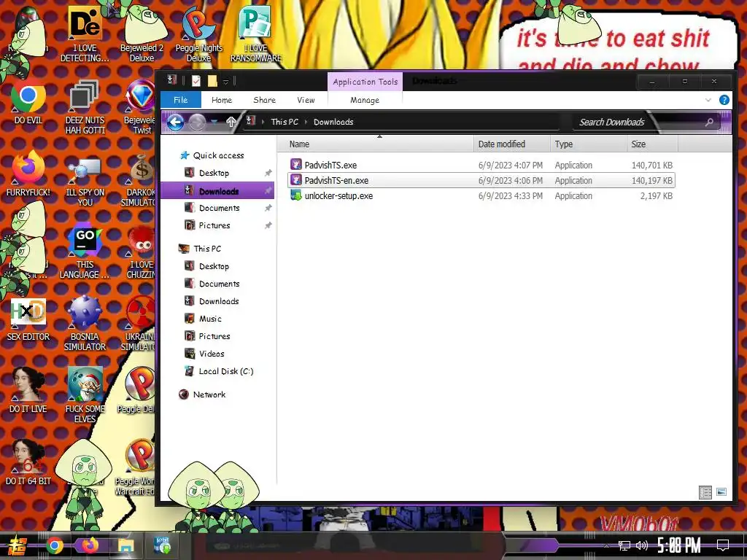Focus the Search Downloads field
The image size is (747, 560).
point(638,122)
